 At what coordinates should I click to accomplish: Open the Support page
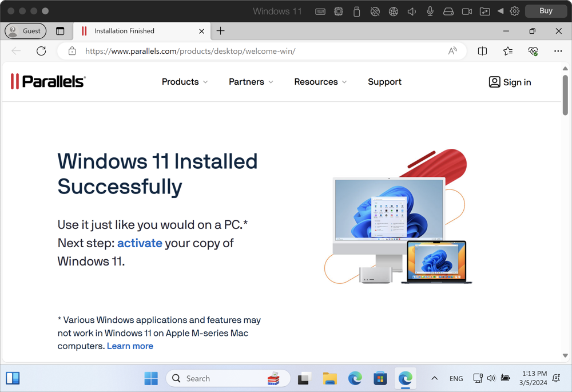coord(384,82)
